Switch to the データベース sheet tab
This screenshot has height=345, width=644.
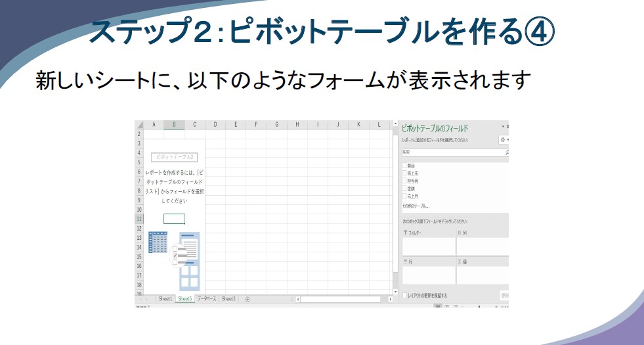[x=206, y=299]
